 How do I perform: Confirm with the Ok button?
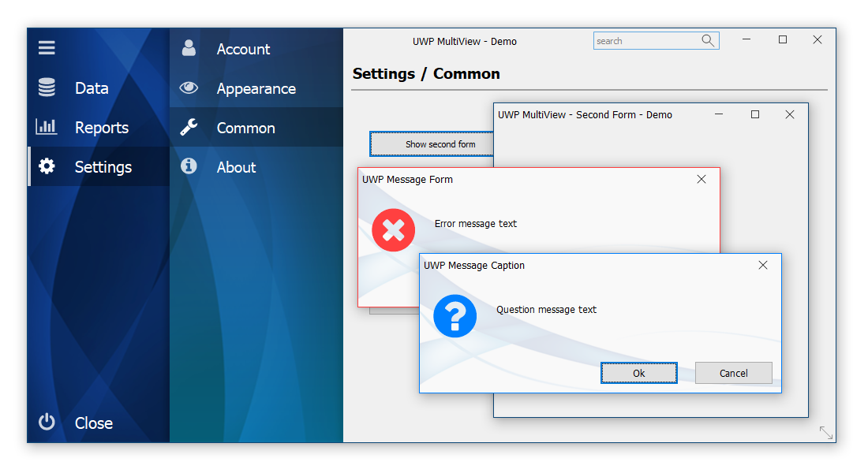tap(639, 373)
